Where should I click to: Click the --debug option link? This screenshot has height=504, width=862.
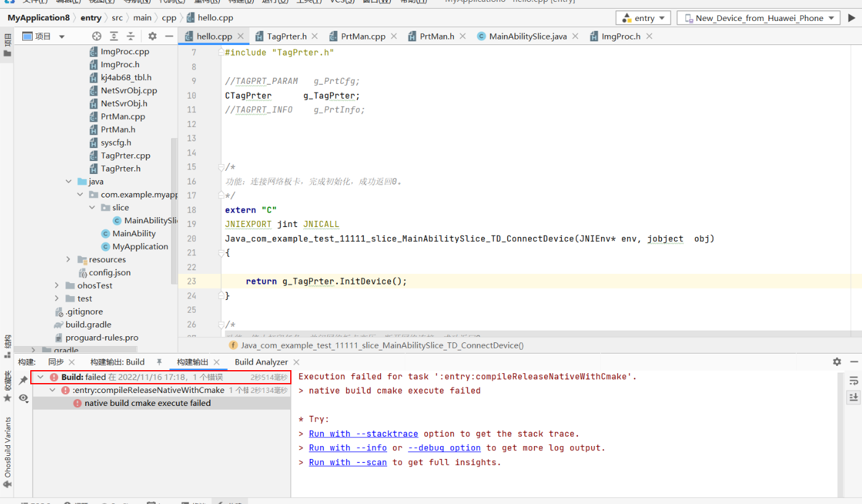click(x=444, y=448)
